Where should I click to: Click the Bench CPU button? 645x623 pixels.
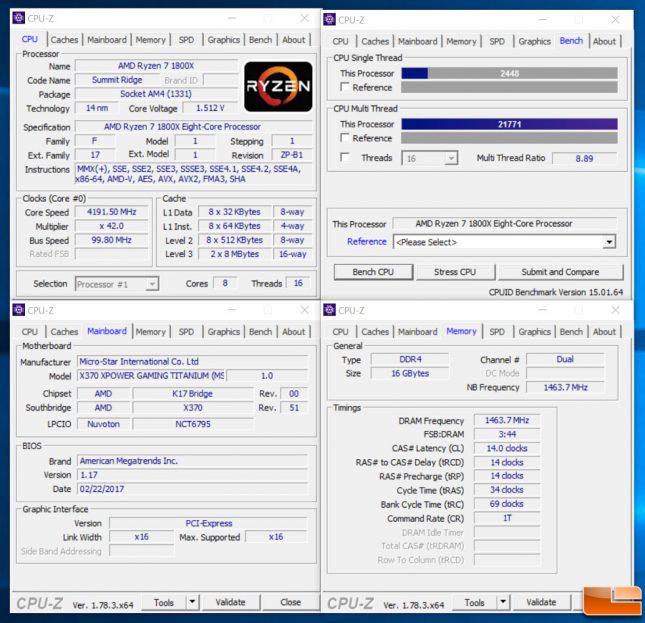click(373, 272)
